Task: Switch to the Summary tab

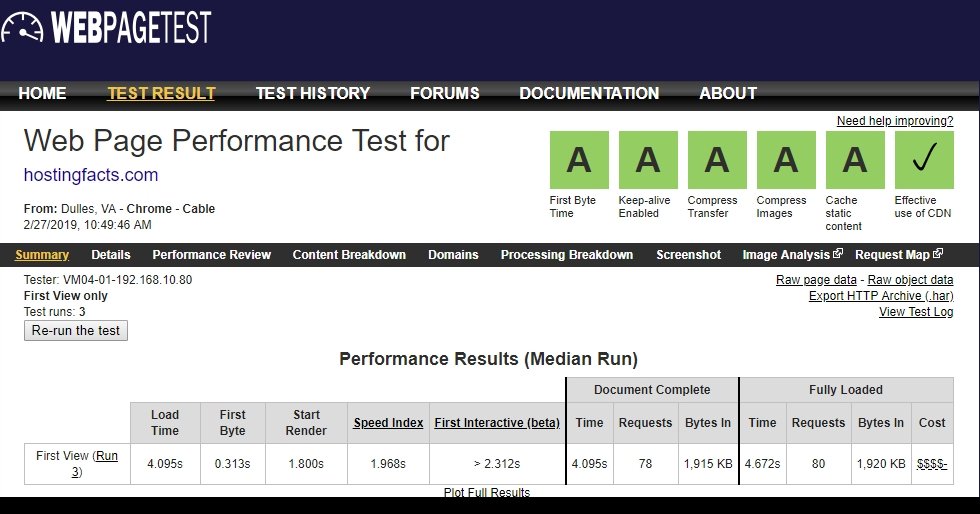Action: pos(42,254)
